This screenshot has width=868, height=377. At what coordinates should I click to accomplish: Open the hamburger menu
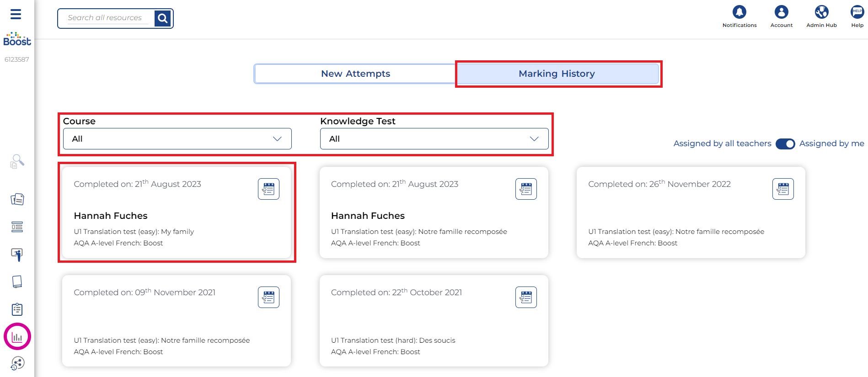pyautogui.click(x=16, y=14)
